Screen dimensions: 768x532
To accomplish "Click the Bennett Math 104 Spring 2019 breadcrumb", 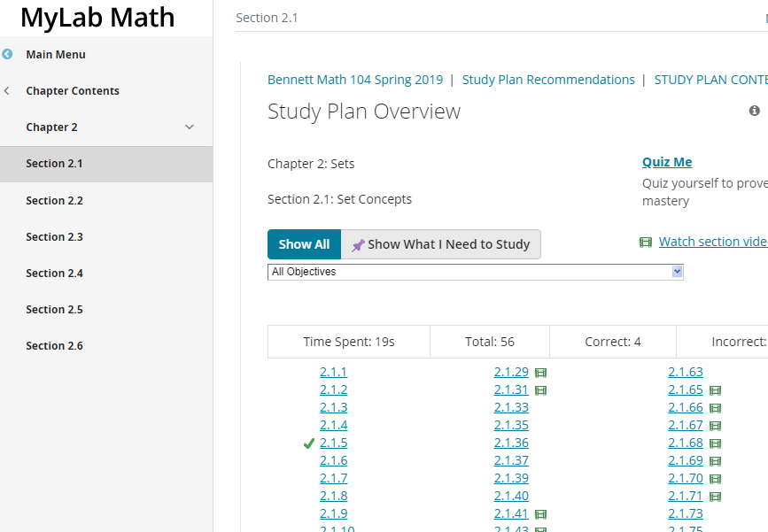I will click(355, 80).
